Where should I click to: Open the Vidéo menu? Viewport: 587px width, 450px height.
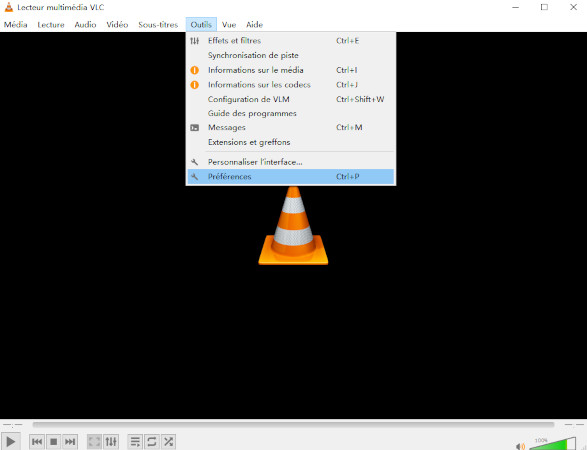[117, 25]
